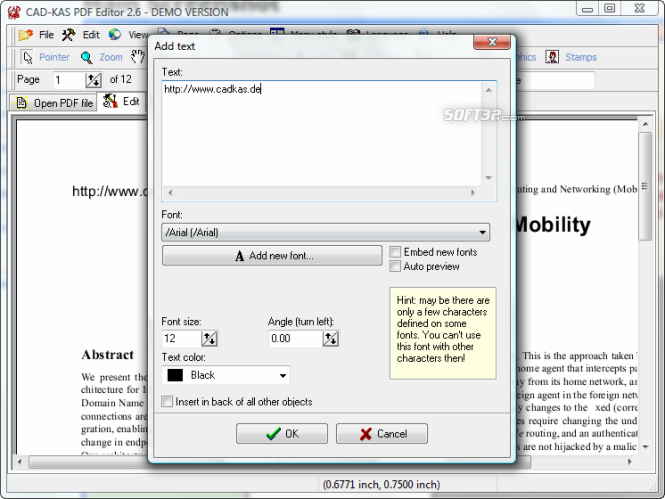This screenshot has height=499, width=665.
Task: Click the Stamps icon
Action: (x=552, y=57)
